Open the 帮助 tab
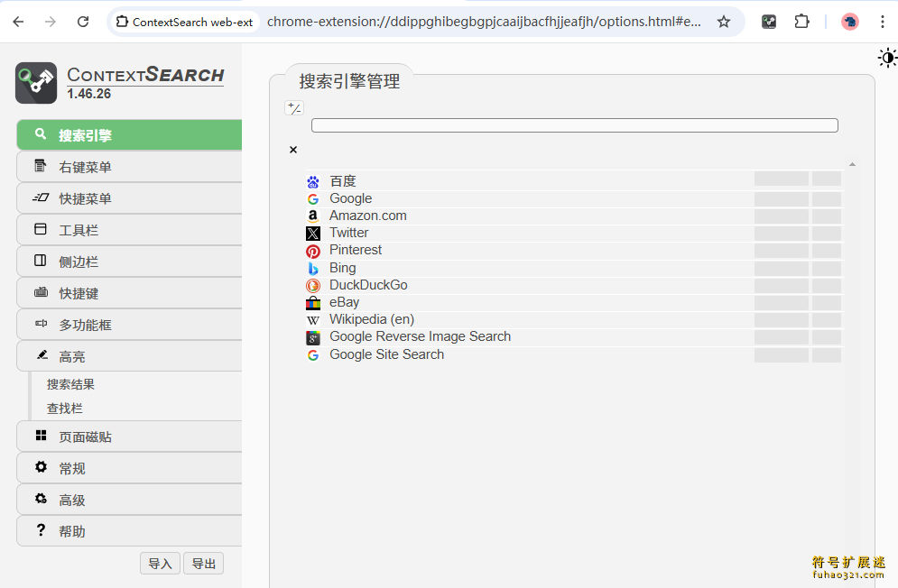This screenshot has width=898, height=588. [x=129, y=531]
